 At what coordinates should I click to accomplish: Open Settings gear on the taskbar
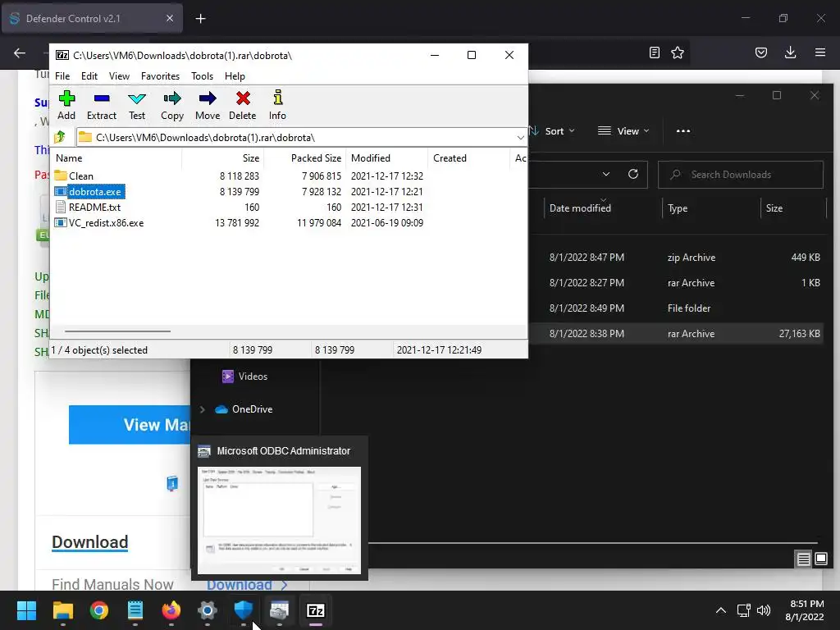click(x=208, y=610)
